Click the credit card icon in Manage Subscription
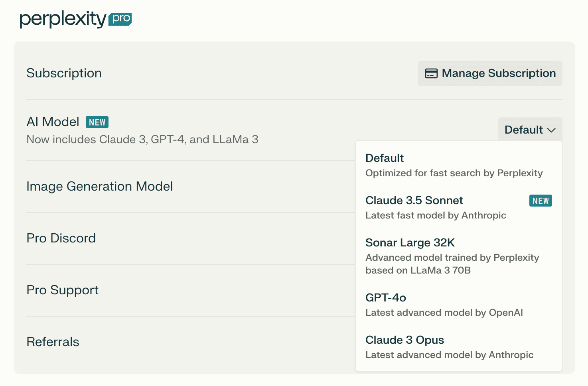This screenshot has width=588, height=386. pos(431,73)
